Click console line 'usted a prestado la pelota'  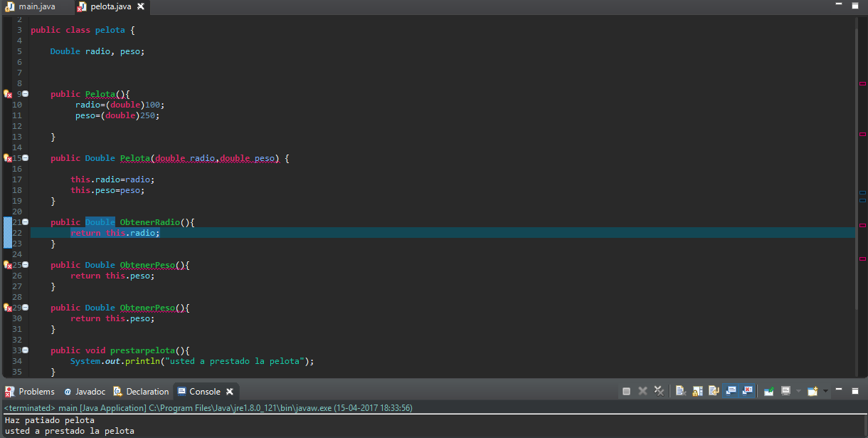69,432
